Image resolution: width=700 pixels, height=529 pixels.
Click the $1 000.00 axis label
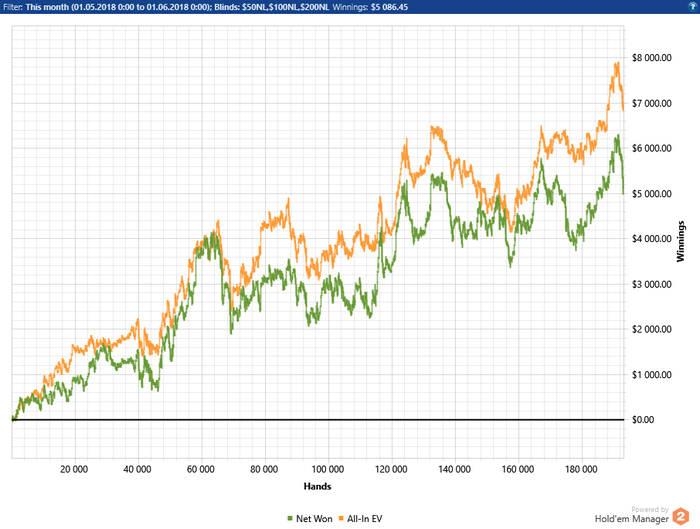pos(652,375)
